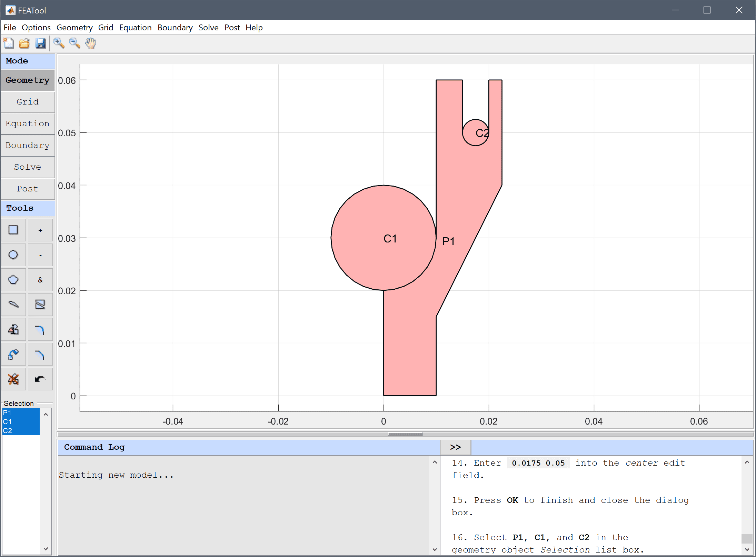Open the Grid menu
This screenshot has height=557, width=756.
106,28
